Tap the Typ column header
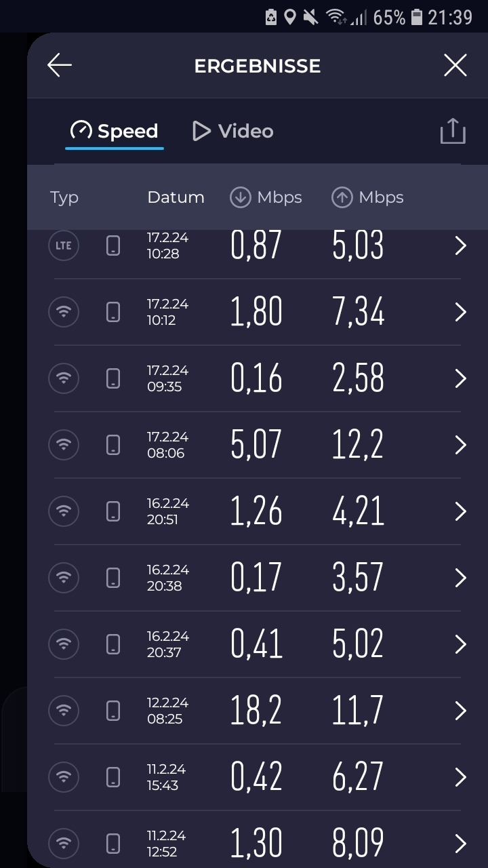The width and height of the screenshot is (488, 868). pos(64,197)
